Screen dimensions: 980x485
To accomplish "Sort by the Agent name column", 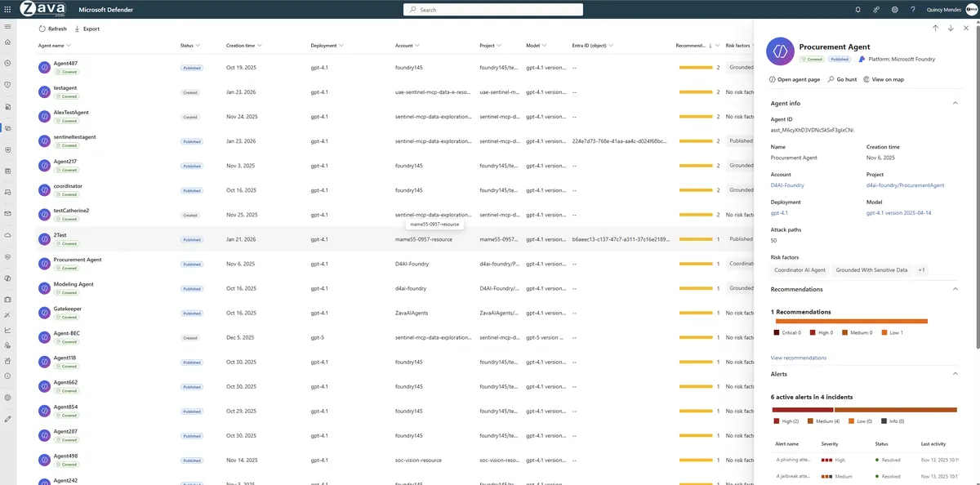I will pyautogui.click(x=55, y=46).
